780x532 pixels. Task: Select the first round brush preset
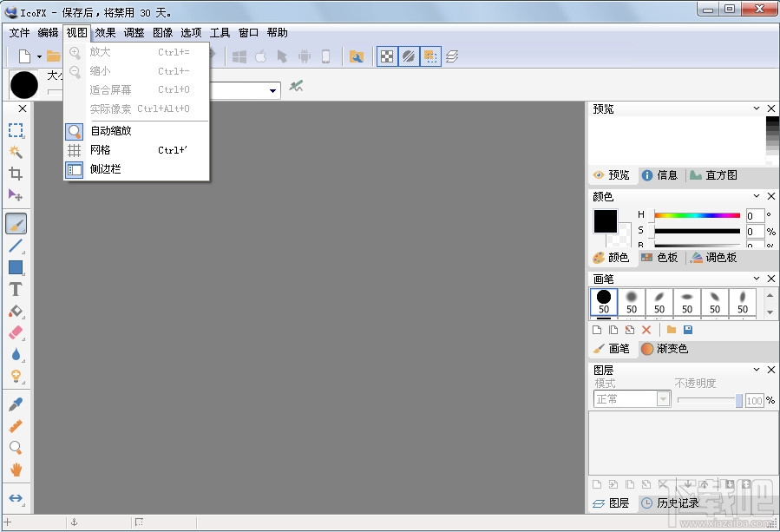click(602, 299)
